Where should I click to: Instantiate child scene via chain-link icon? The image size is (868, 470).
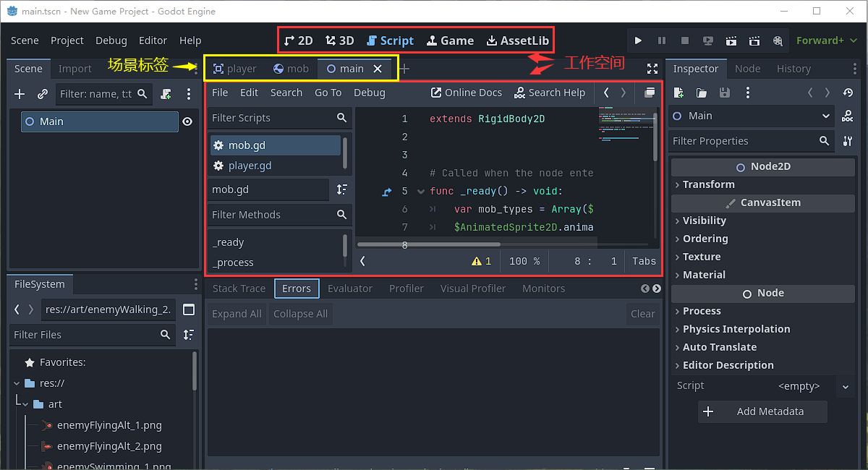[43, 94]
